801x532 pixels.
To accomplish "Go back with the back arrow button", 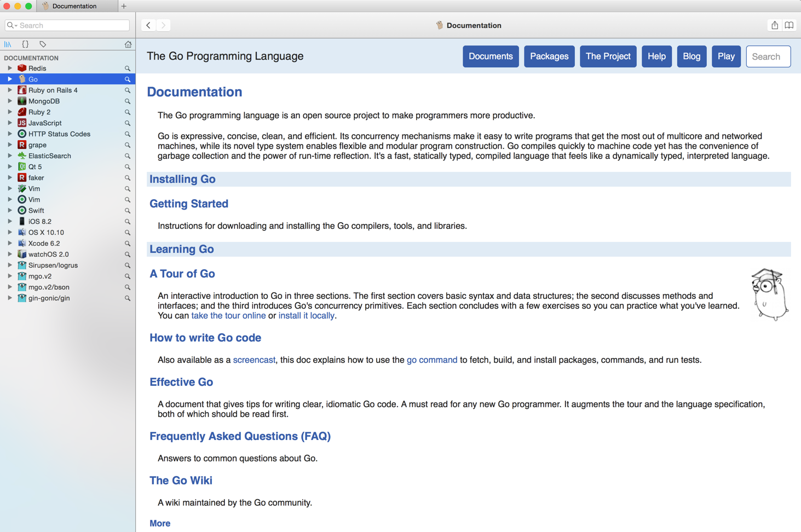I will coord(148,25).
